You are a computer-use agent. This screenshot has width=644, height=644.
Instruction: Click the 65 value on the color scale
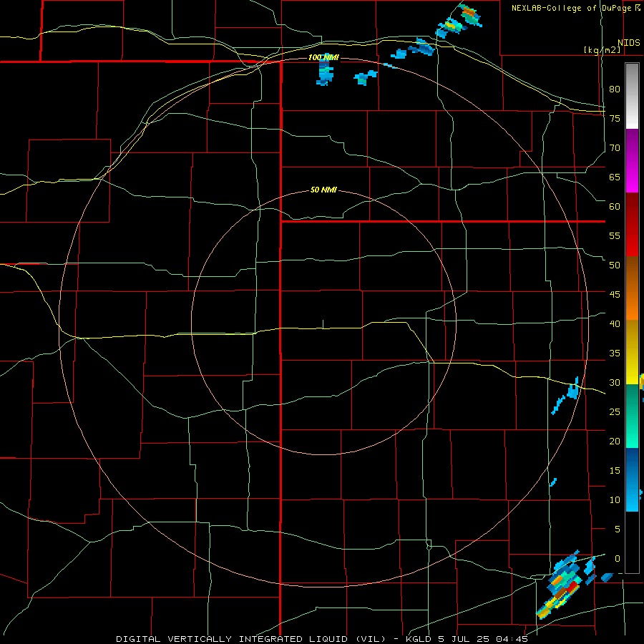tap(615, 177)
